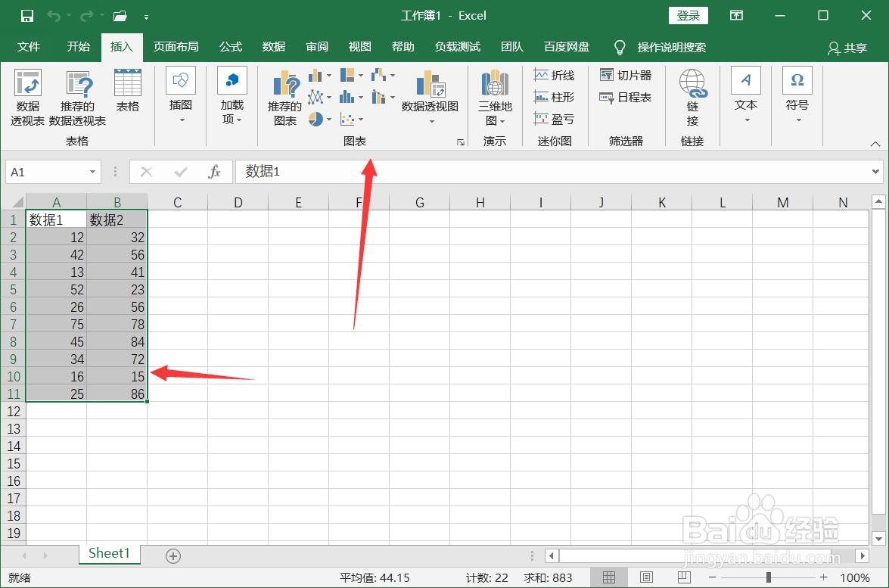Click the 登录 sign-in button

tap(689, 16)
